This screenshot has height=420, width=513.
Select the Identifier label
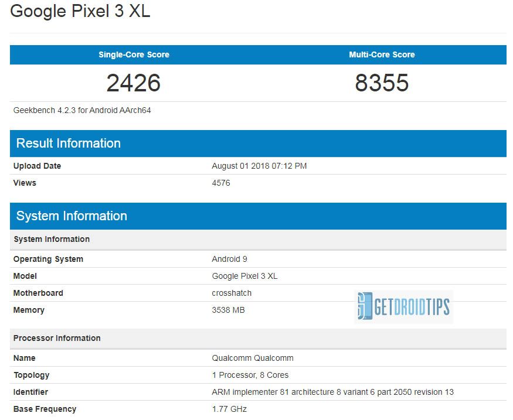(30, 392)
